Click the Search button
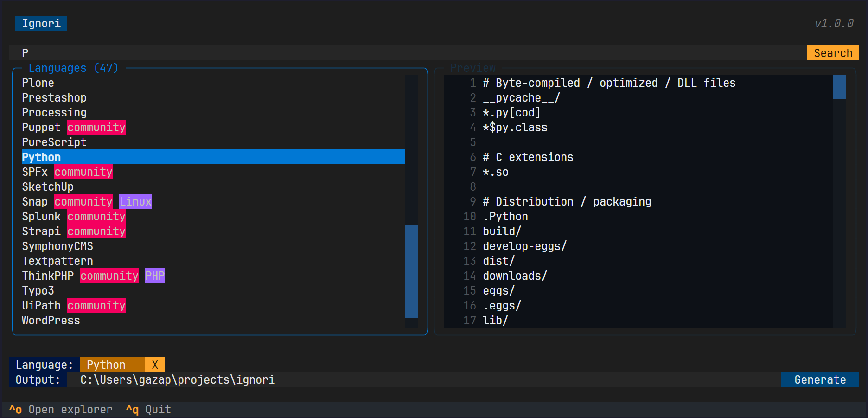 pos(833,53)
